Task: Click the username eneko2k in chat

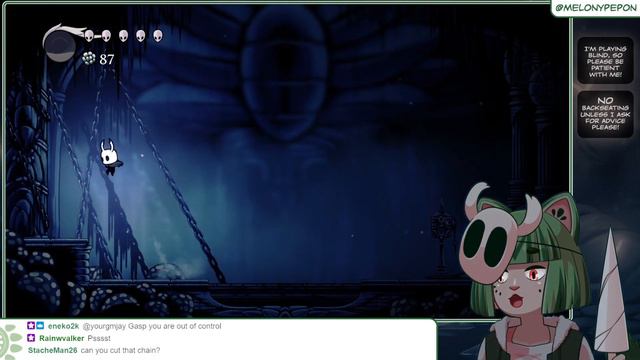Action: [x=63, y=326]
